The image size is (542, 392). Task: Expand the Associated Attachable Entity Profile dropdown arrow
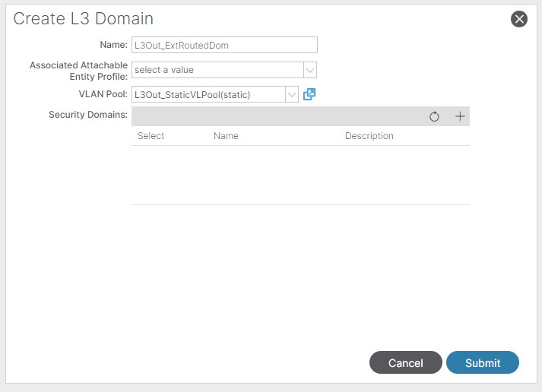coord(309,70)
